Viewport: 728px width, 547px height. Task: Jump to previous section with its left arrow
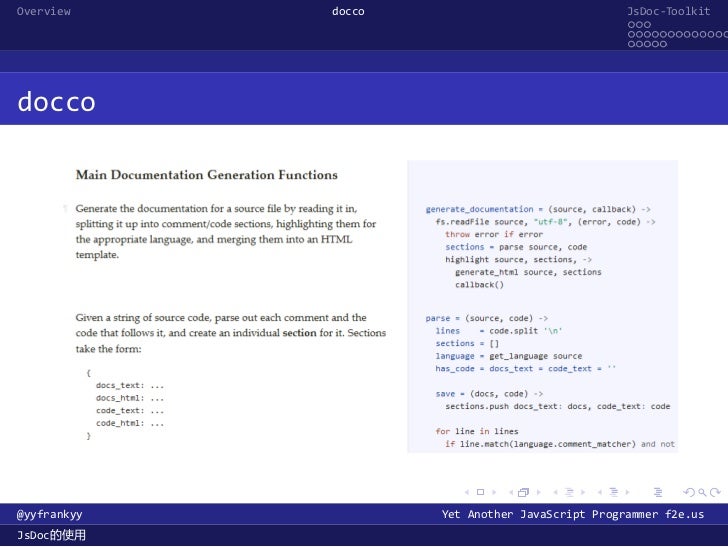(x=600, y=492)
